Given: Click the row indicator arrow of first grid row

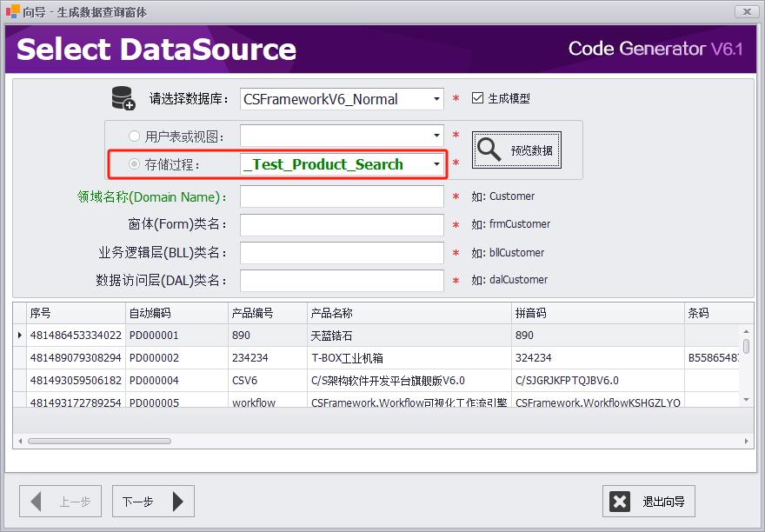Looking at the screenshot, I should pos(19,336).
